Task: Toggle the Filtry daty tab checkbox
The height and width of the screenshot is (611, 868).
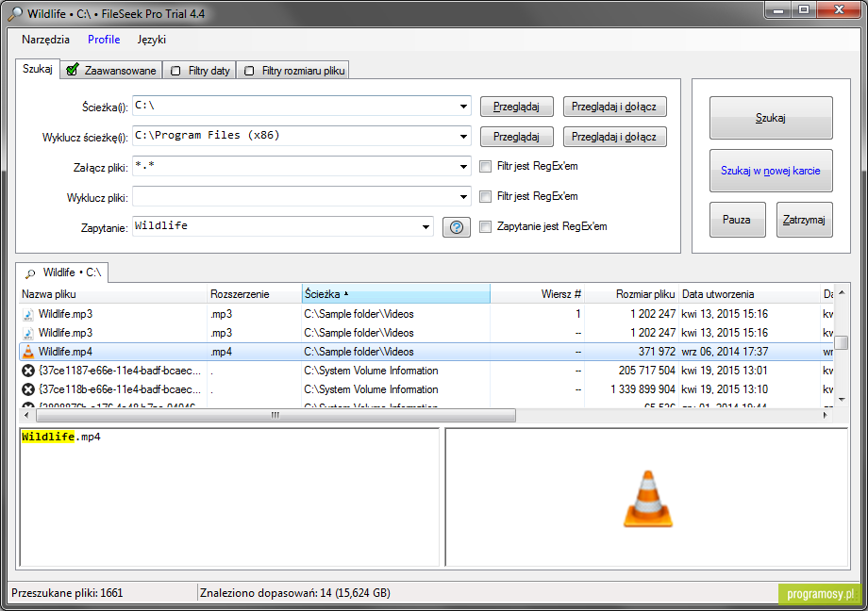Action: pyautogui.click(x=175, y=71)
